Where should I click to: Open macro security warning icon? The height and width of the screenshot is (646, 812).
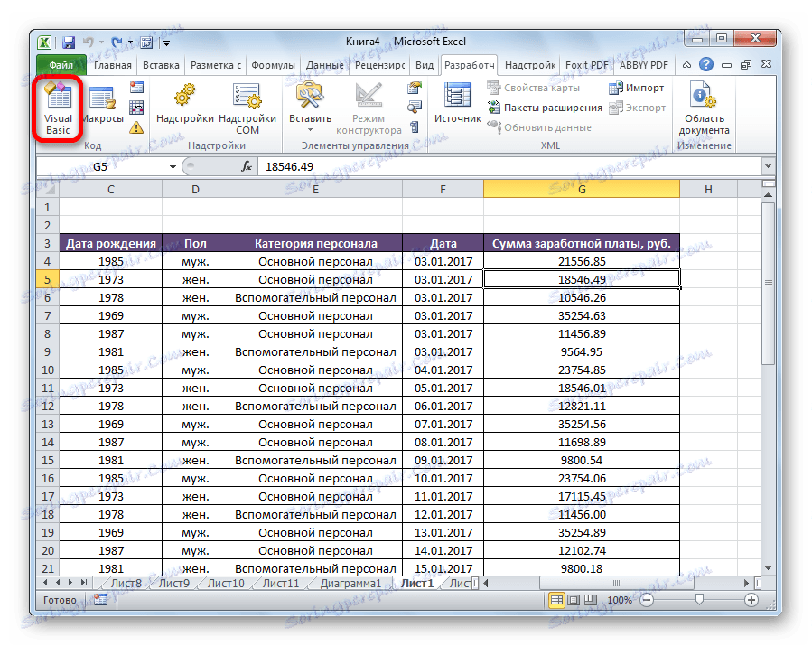[x=136, y=127]
